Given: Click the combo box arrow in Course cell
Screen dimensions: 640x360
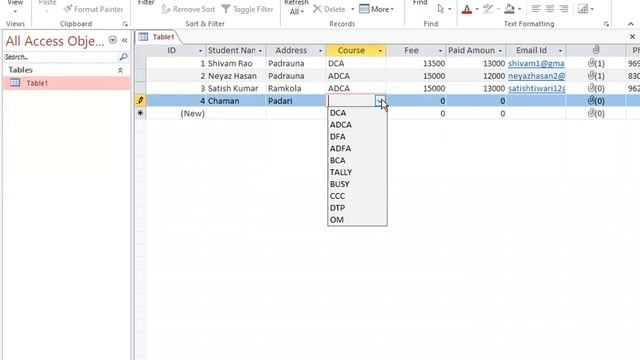Looking at the screenshot, I should pyautogui.click(x=380, y=101).
